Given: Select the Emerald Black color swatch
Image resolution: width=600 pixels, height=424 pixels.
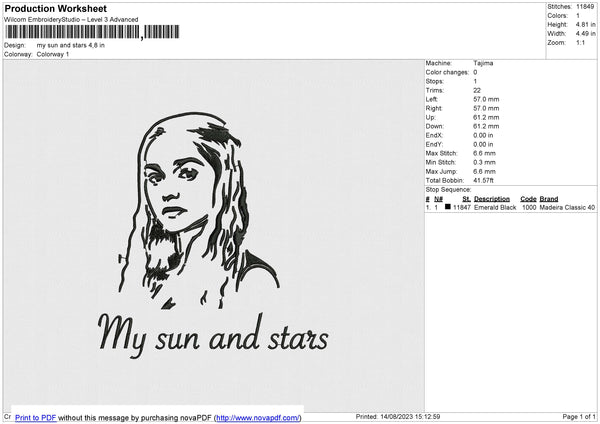Looking at the screenshot, I should (x=447, y=207).
